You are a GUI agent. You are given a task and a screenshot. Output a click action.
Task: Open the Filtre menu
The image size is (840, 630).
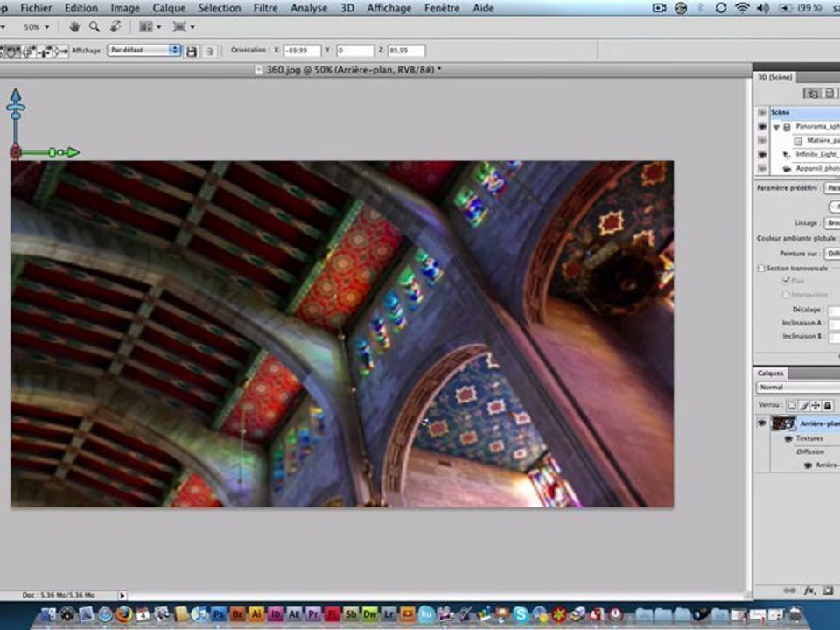(x=265, y=8)
